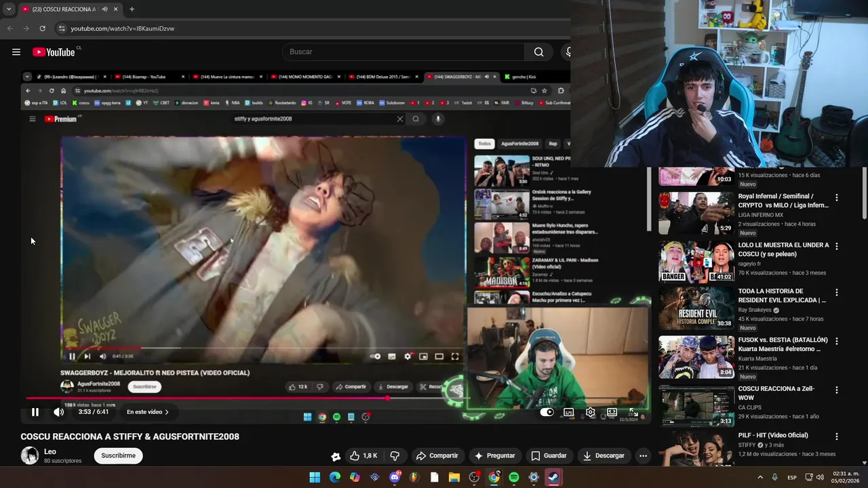The width and height of the screenshot is (868, 488).
Task: Open Spotify from the taskbar
Action: (x=514, y=477)
